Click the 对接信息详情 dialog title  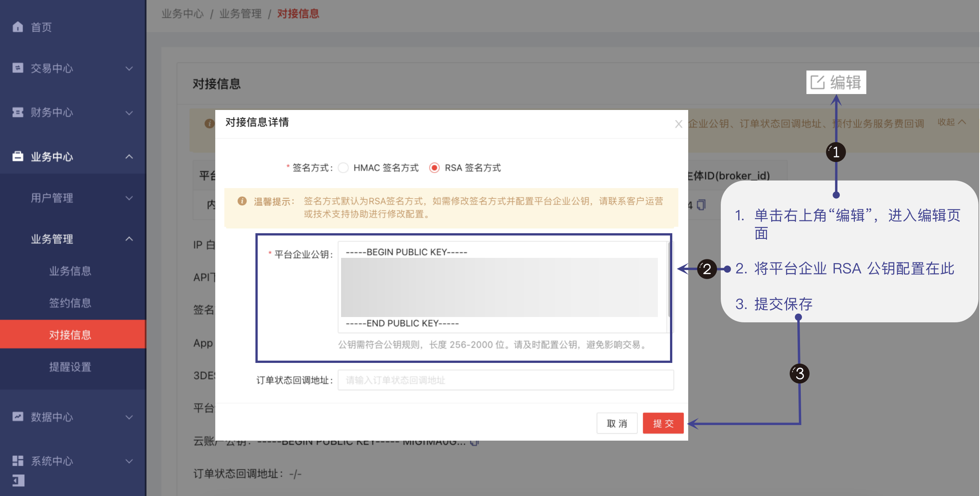coord(257,122)
